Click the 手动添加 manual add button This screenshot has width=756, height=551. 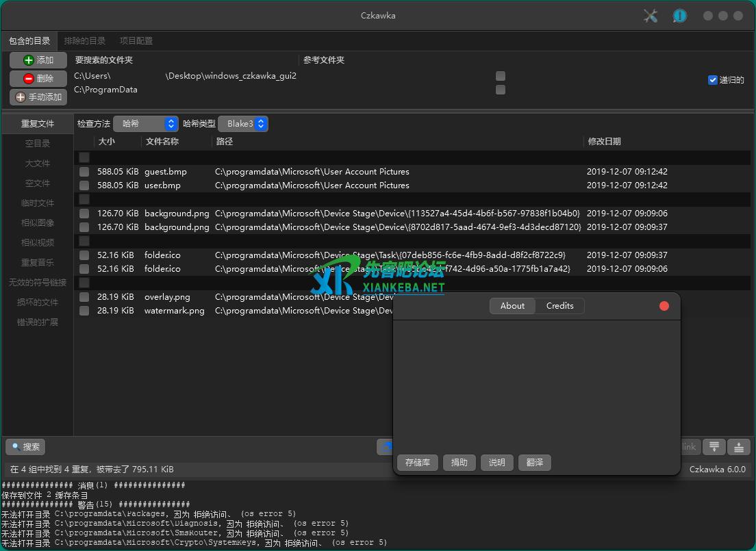coord(38,97)
